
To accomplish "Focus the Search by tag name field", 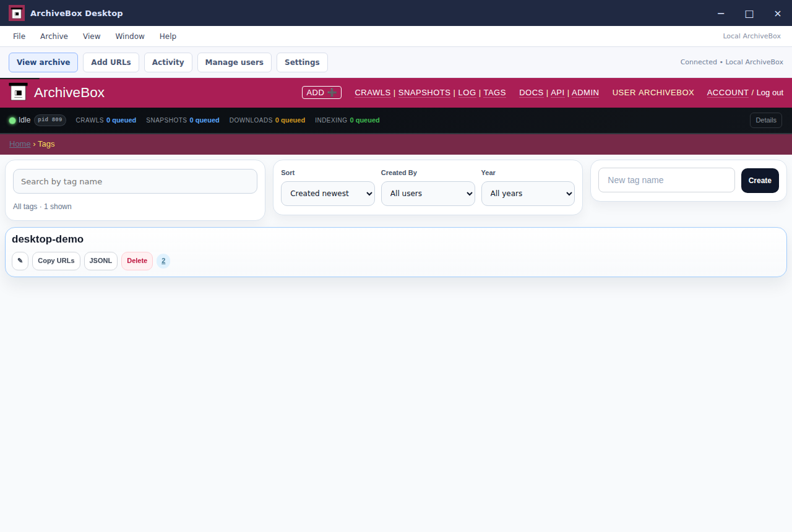I will click(135, 181).
